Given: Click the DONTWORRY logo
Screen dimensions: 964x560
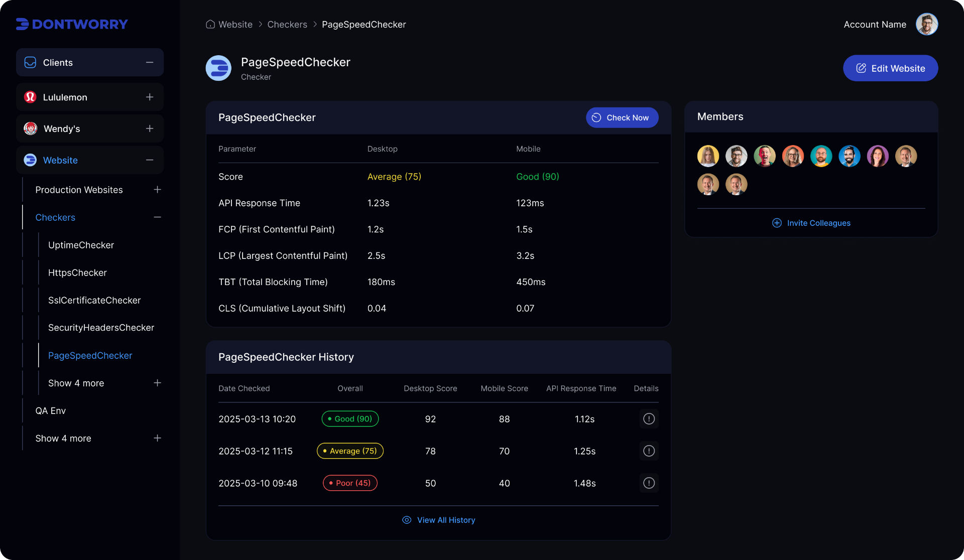Looking at the screenshot, I should point(72,24).
